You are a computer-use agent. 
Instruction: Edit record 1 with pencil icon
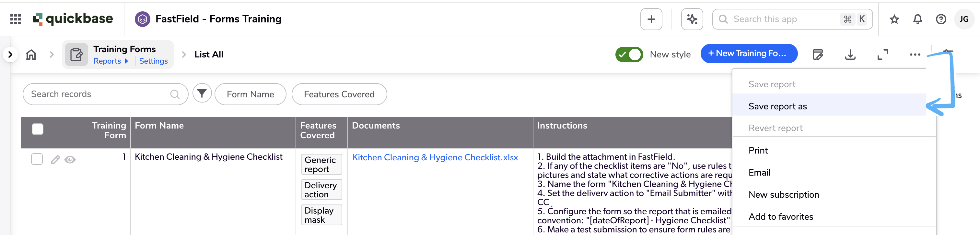55,160
